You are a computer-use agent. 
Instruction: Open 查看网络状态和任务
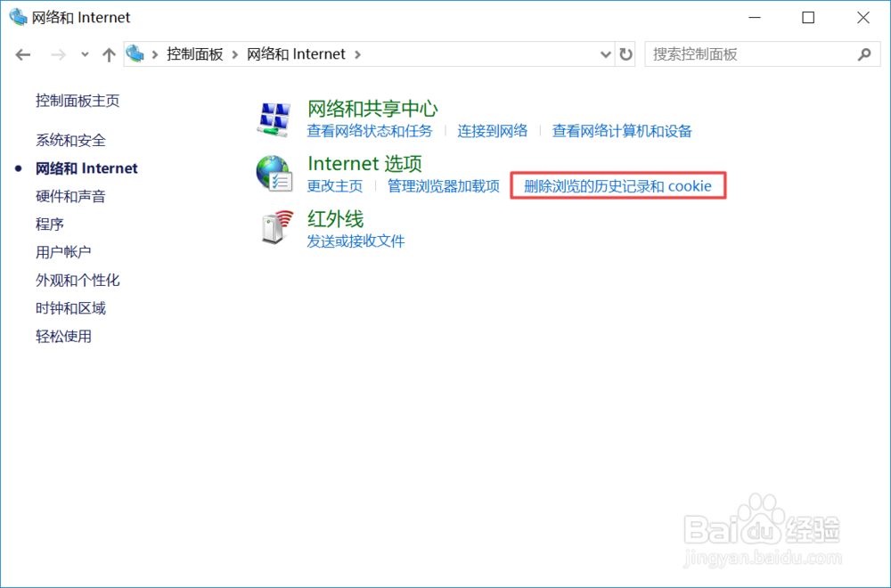click(369, 130)
